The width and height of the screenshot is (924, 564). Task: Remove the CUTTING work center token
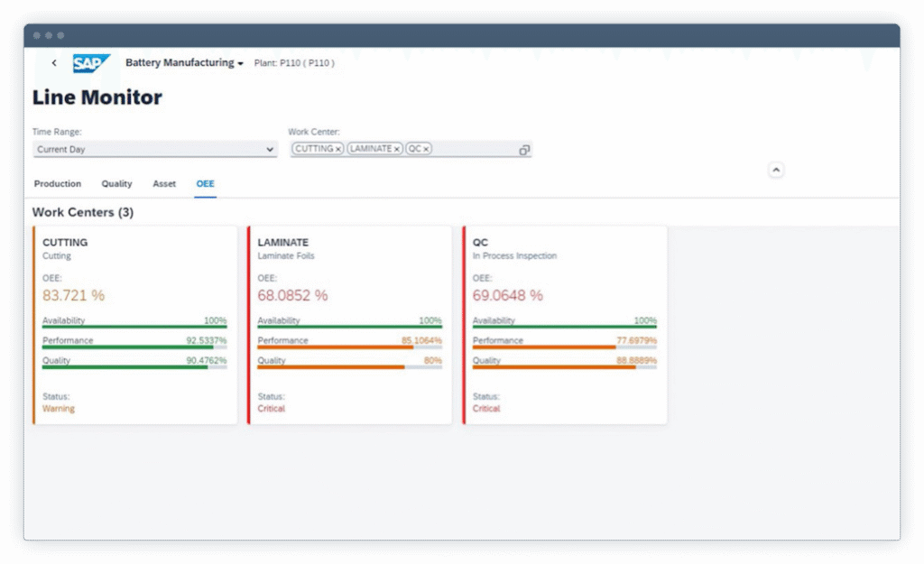(x=338, y=150)
